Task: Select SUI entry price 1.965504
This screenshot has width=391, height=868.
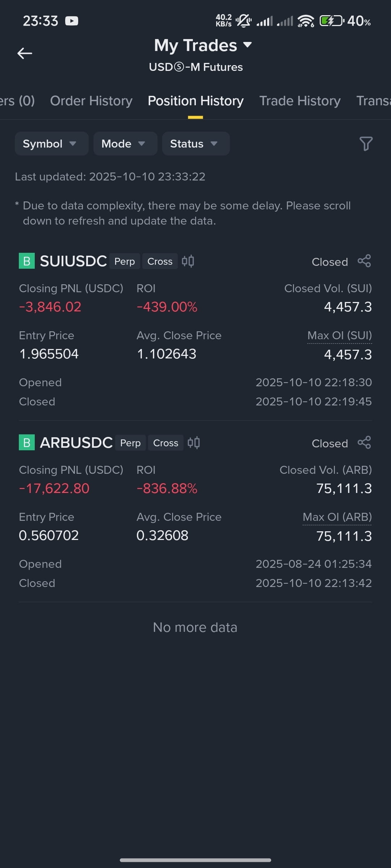Action: click(x=49, y=354)
